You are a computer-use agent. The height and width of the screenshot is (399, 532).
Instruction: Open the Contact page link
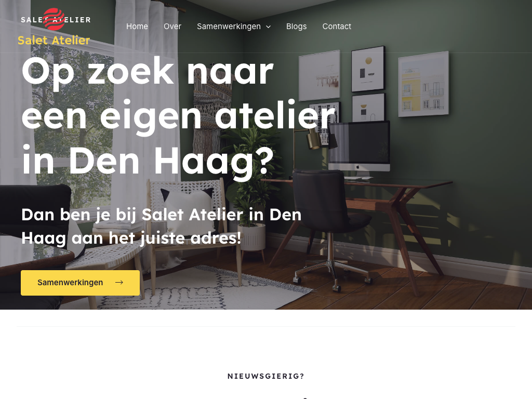point(337,26)
